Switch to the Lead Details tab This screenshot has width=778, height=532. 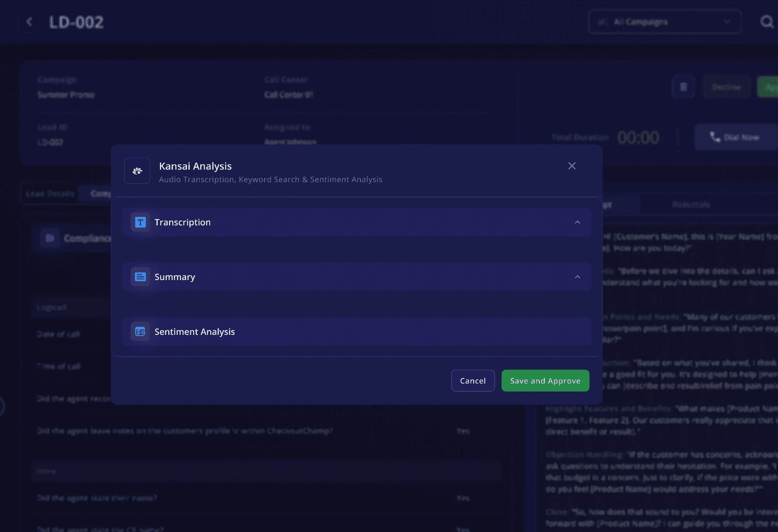click(x=50, y=194)
